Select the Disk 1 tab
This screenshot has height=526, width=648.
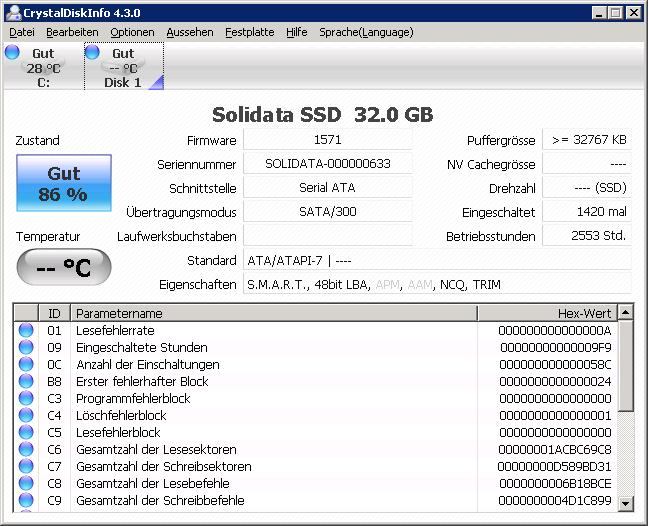(x=124, y=66)
